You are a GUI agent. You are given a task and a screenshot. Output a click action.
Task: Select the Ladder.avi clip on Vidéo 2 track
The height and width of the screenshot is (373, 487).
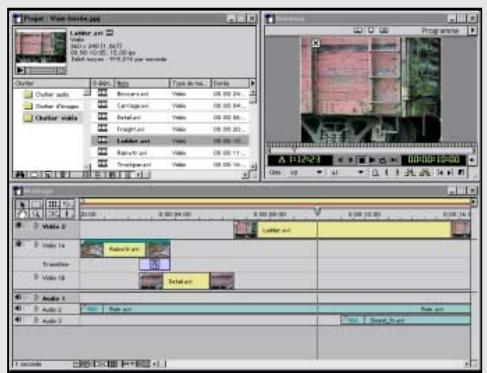(x=352, y=230)
